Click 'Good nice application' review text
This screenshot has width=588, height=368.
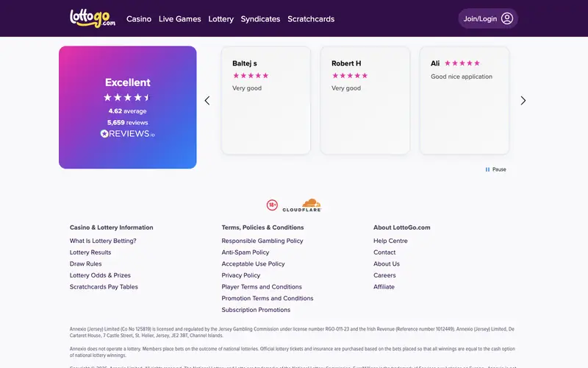pos(462,77)
